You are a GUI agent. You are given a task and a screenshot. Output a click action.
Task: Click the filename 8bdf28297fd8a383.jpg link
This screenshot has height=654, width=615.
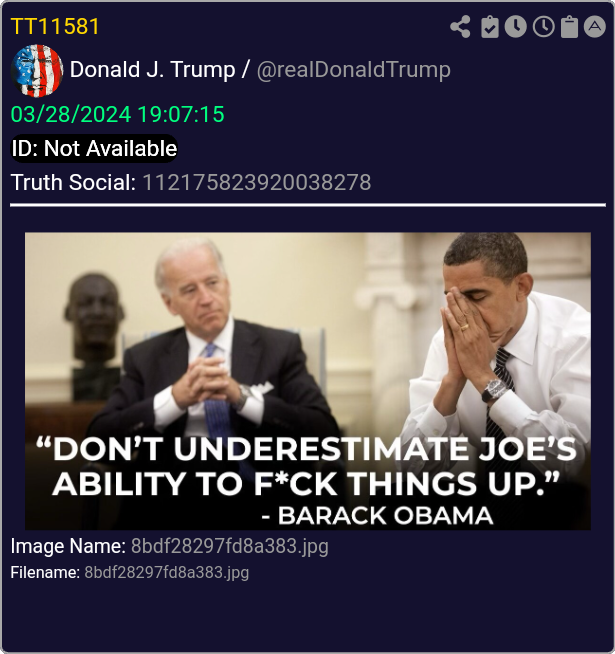[167, 573]
